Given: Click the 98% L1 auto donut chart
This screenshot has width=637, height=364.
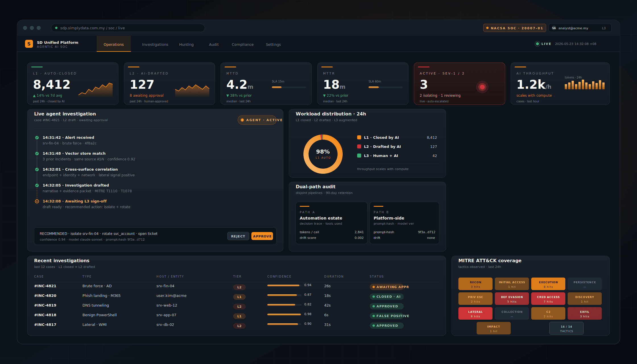Looking at the screenshot, I should [323, 154].
